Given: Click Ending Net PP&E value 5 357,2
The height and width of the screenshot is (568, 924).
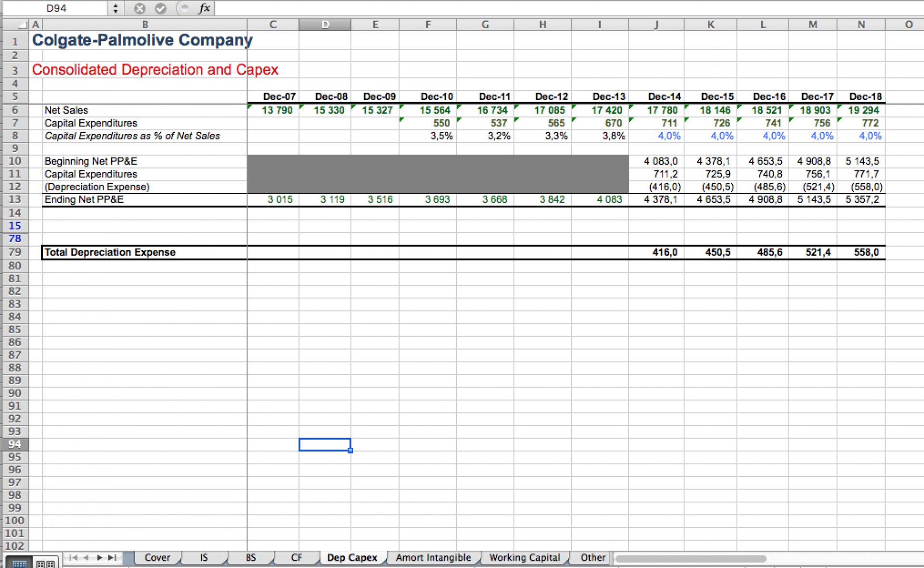Looking at the screenshot, I should [862, 199].
